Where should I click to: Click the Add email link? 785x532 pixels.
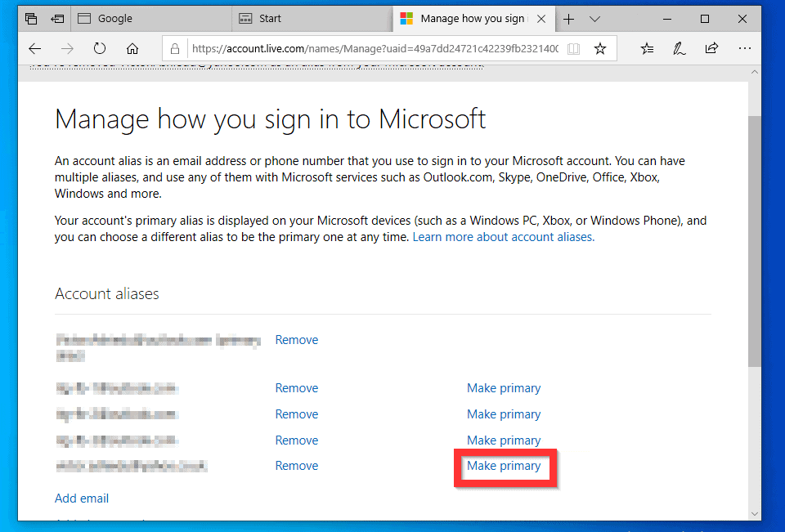click(x=82, y=498)
